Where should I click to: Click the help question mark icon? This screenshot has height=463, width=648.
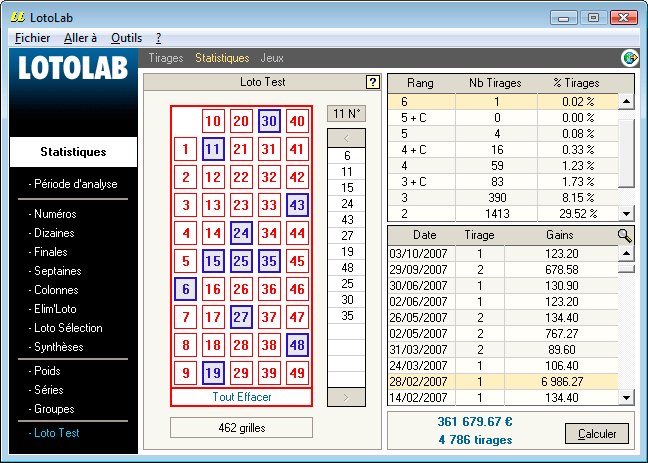click(x=373, y=82)
